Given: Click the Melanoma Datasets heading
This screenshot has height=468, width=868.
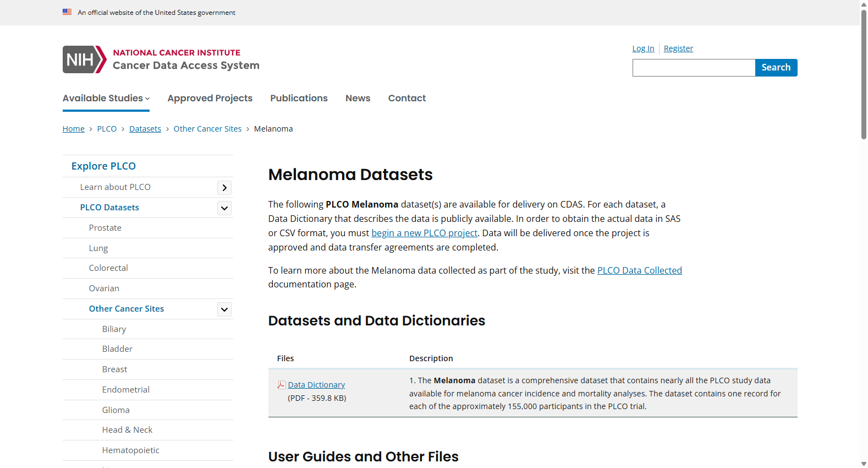Looking at the screenshot, I should pos(350,175).
